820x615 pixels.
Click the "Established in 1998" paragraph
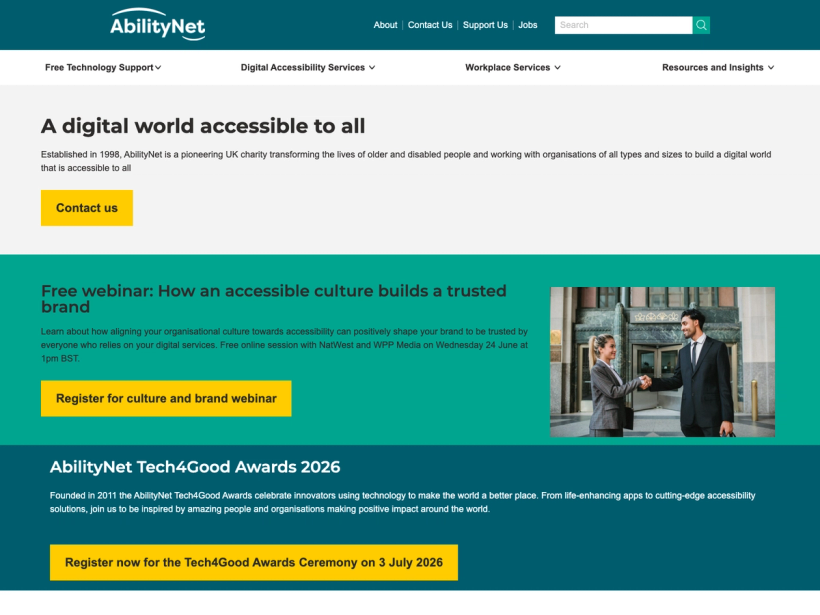[406, 161]
